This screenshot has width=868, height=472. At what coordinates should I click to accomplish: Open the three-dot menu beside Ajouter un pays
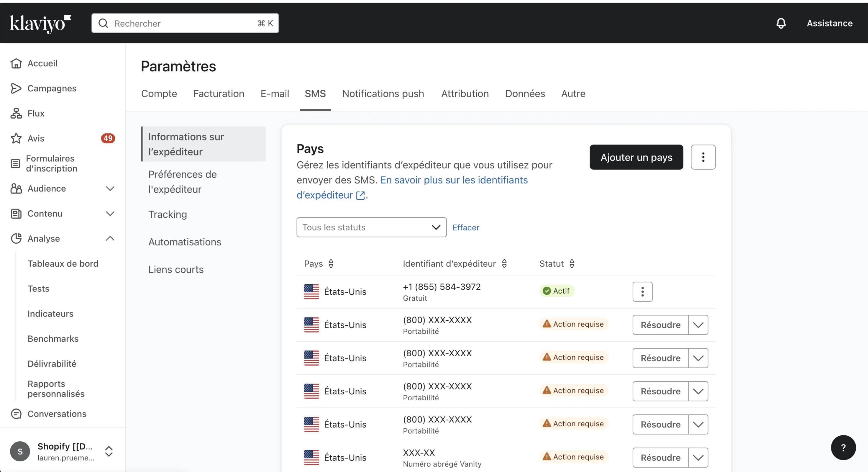click(703, 157)
